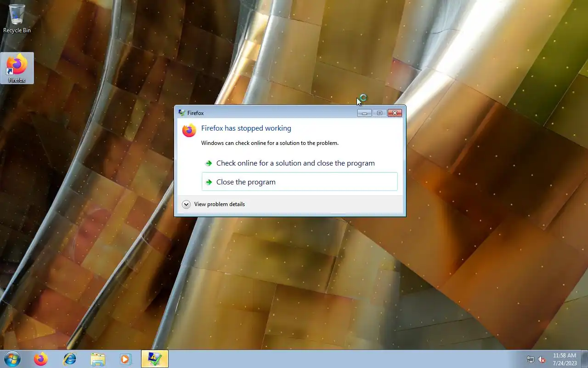588x368 pixels.
Task: Expand View problem details
Action: [x=214, y=204]
